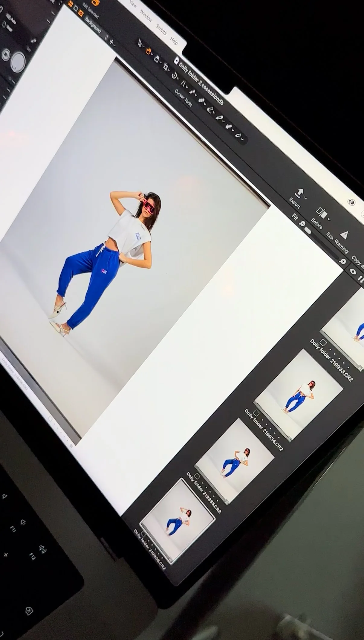Viewport: 364px width, 640px height.
Task: Switch to multi-view grid viewer icon
Action: tap(70, 4)
